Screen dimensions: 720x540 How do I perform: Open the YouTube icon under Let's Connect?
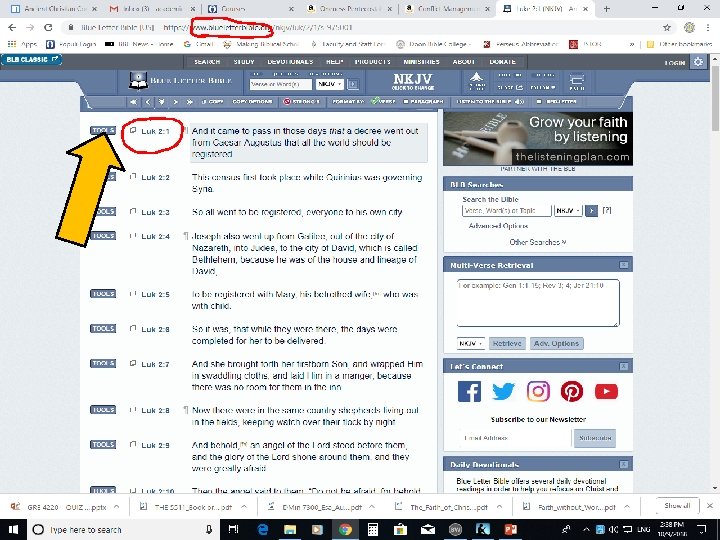coord(606,392)
